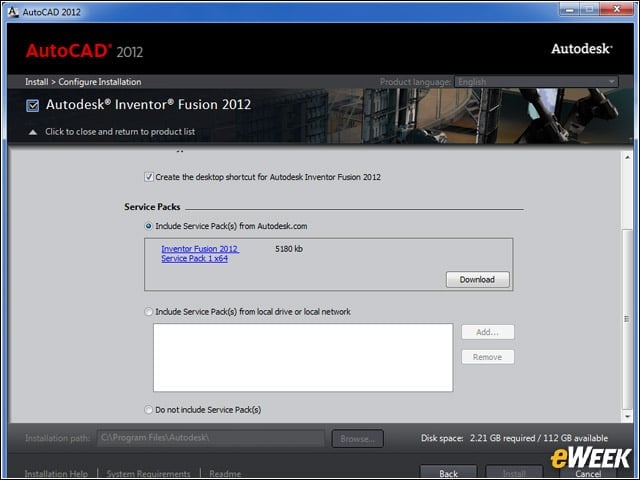640x480 pixels.
Task: Select Do not include Service Pack(s)
Action: coord(149,409)
